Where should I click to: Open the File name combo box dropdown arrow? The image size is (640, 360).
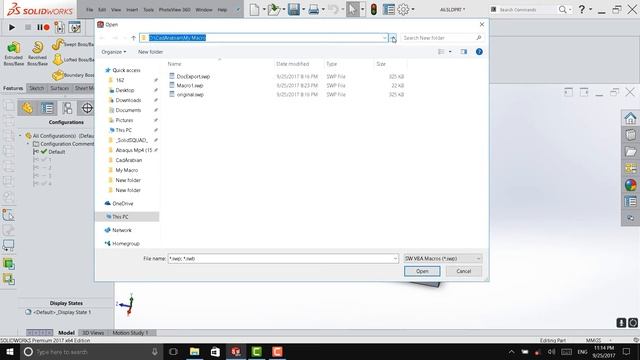pyautogui.click(x=395, y=259)
